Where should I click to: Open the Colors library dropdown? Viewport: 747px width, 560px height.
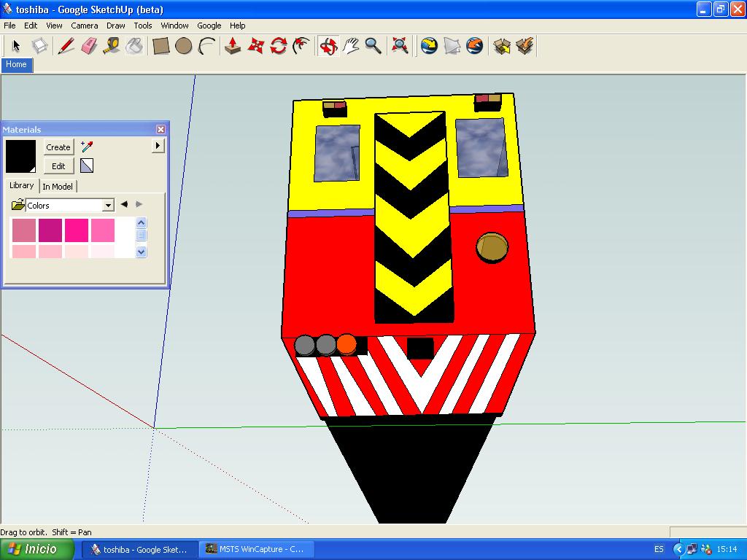point(108,206)
